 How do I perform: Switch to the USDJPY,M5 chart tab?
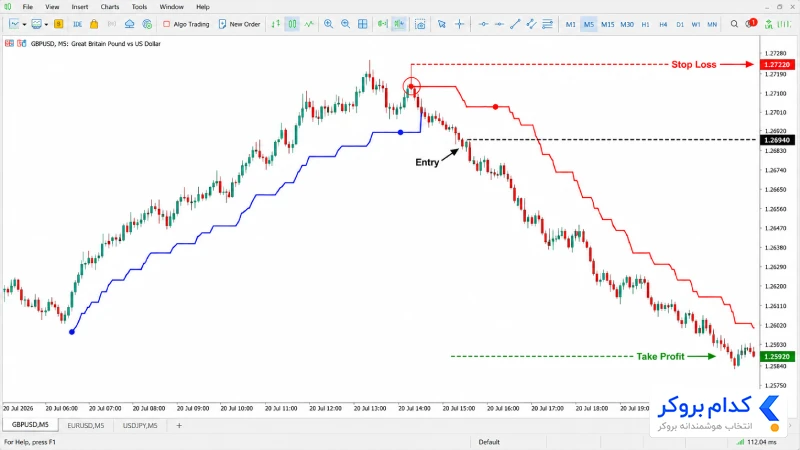point(140,426)
